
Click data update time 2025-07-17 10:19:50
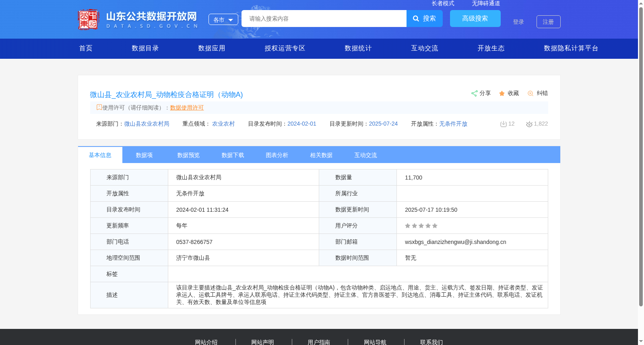point(431,210)
